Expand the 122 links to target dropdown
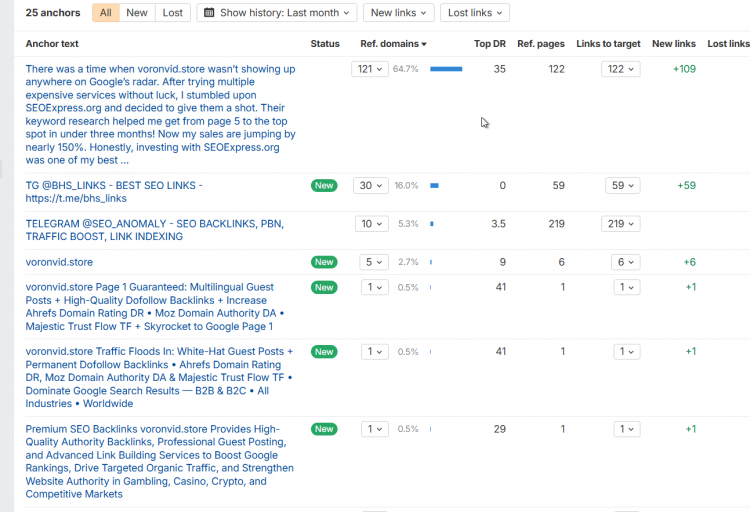Image resolution: width=750 pixels, height=512 pixels. coord(621,69)
